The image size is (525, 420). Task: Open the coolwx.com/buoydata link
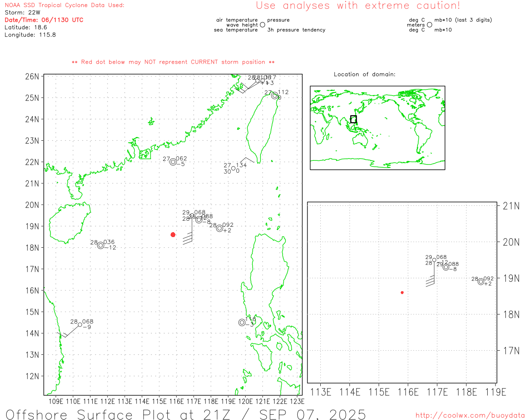(x=470, y=415)
